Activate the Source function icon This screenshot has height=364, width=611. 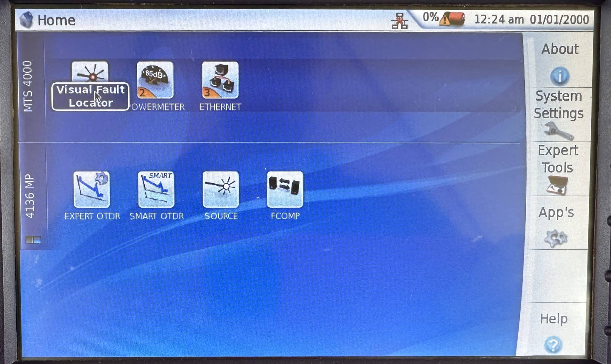[221, 189]
